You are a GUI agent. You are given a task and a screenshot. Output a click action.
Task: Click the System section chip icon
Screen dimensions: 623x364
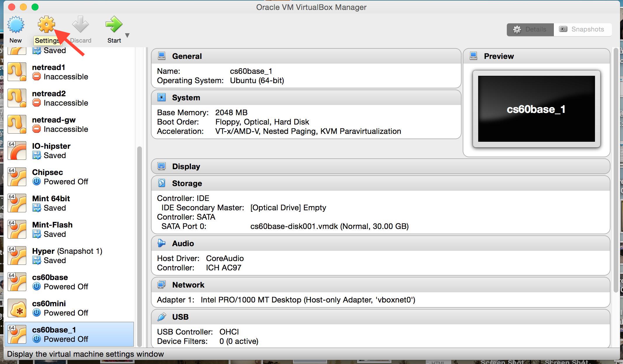click(161, 97)
